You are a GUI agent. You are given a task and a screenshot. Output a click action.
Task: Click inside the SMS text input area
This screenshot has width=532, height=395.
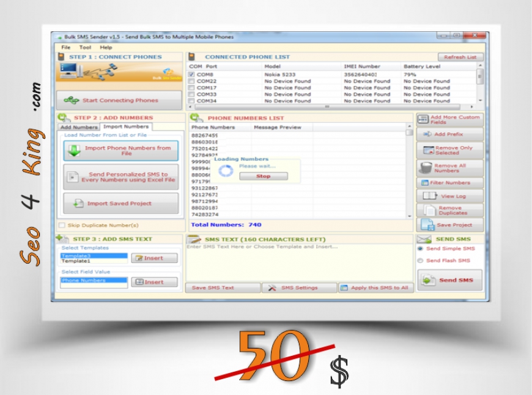299,262
